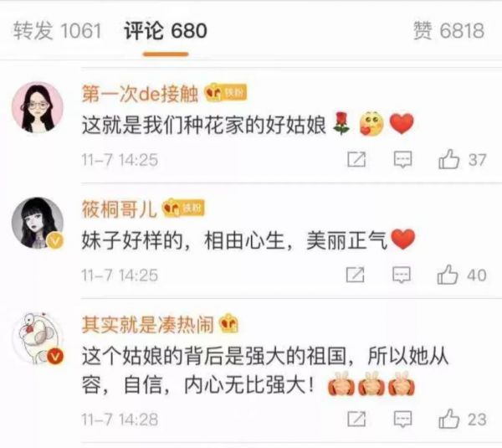
Task: Reply to 其实就是凑热闹 comment with bubble icon
Action: [402, 419]
